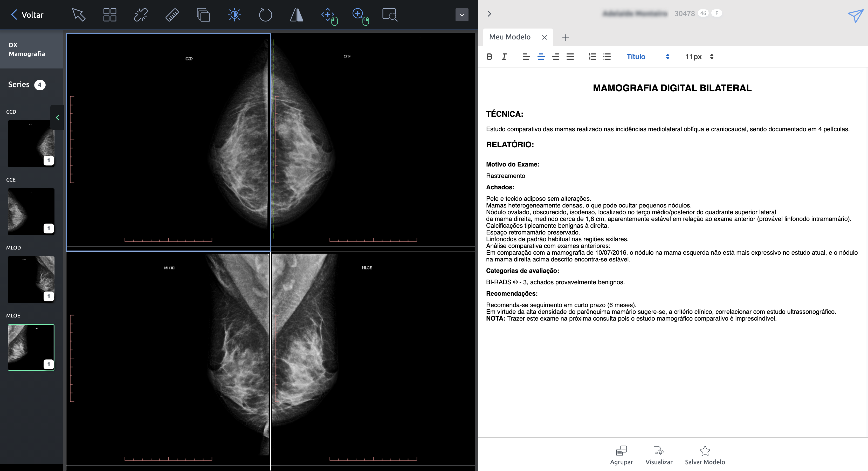Click the RELATÓRIO: heading

point(510,144)
